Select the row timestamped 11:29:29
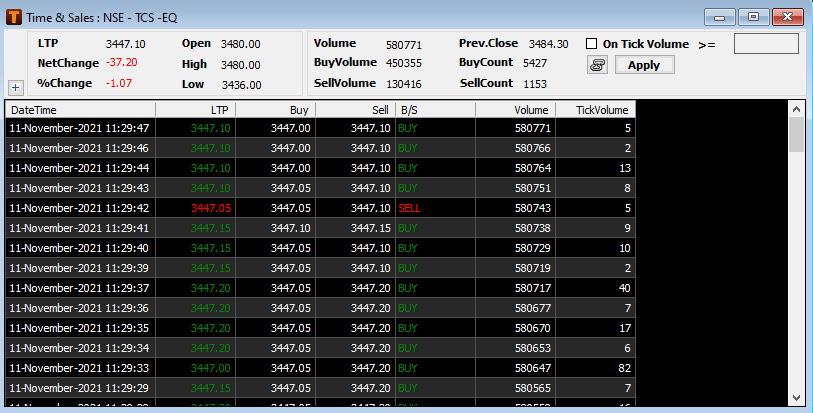813x413 pixels. click(320, 388)
